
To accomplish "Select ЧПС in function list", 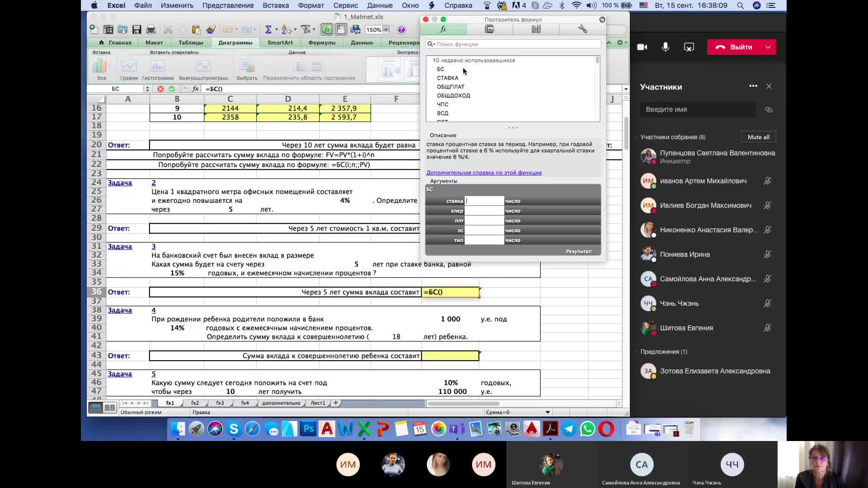I will point(443,104).
